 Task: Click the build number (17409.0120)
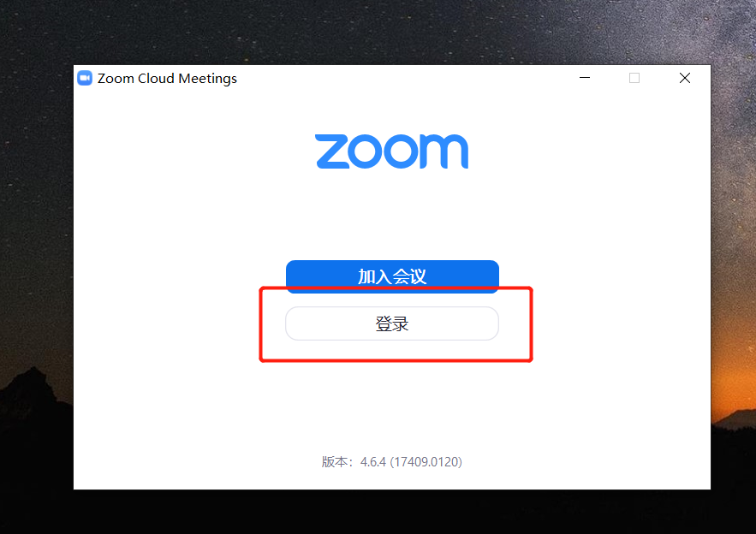click(x=426, y=462)
